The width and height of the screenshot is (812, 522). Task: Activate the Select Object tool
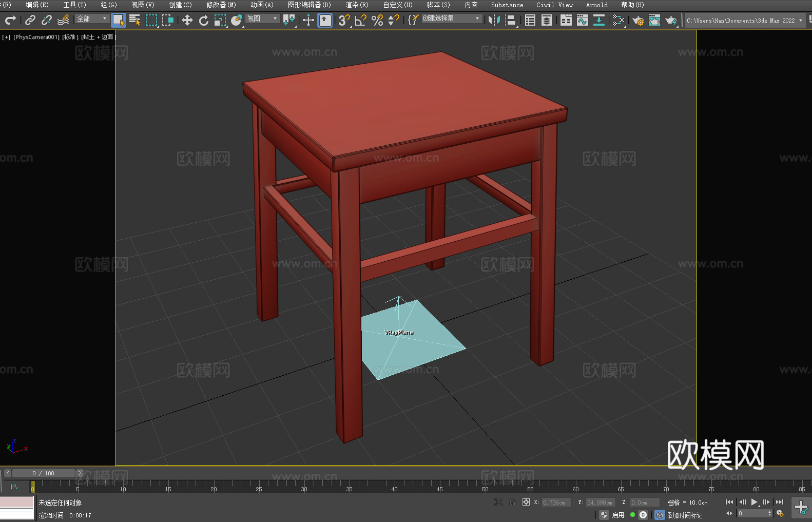pos(119,20)
